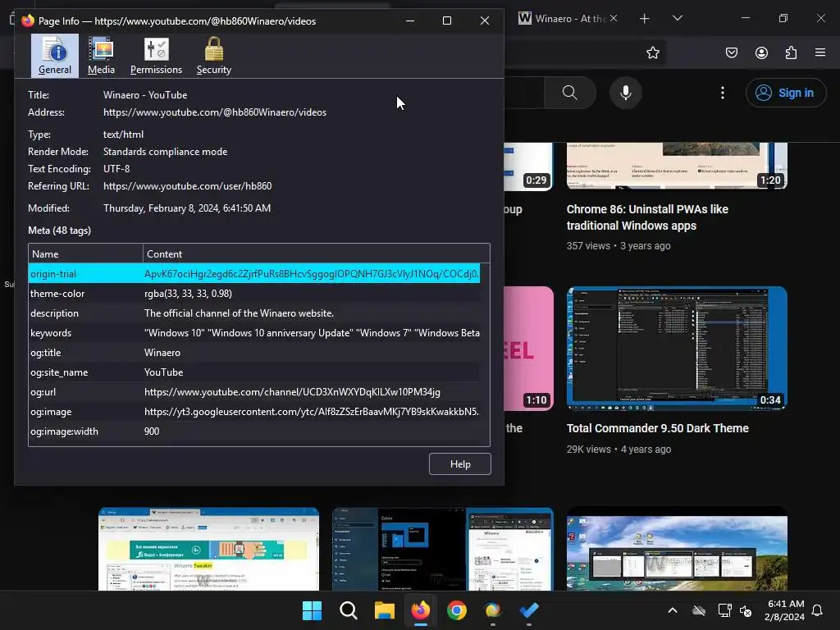Open taskbar Search

tap(348, 610)
